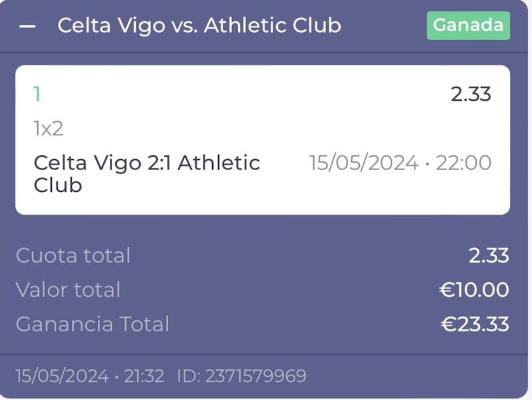Click the footer bet date 15/05/2024
This screenshot has height=400, width=532.
click(62, 376)
